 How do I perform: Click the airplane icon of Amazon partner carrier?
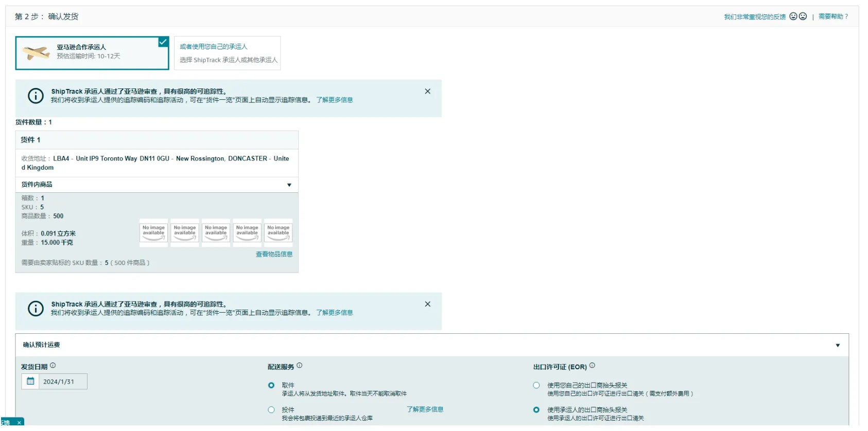point(37,52)
